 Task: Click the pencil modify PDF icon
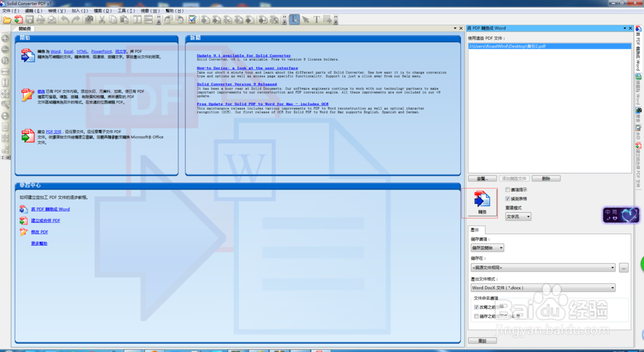pos(28,95)
